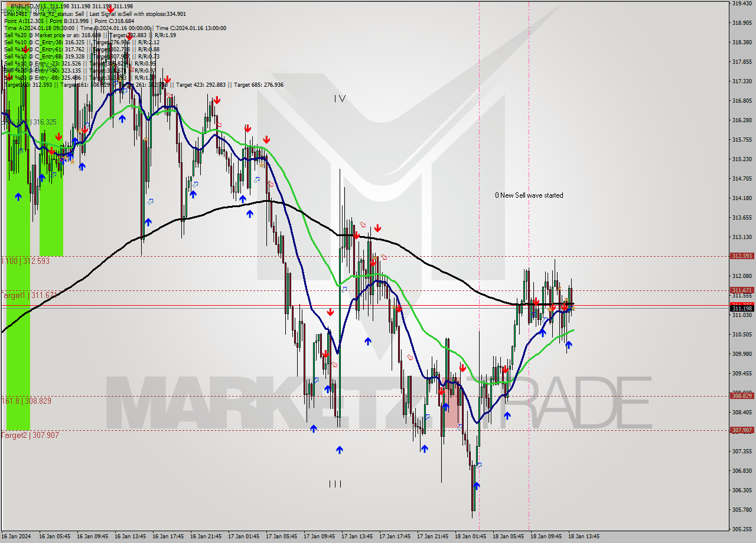Select the 'Target 423: 292.883' text
This screenshot has width=756, height=543.
(201, 85)
